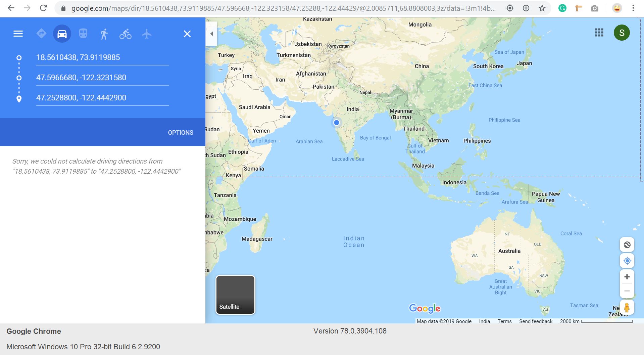Edit the 47.5966680 waypoint field
The height and width of the screenshot is (355, 644).
click(x=102, y=78)
